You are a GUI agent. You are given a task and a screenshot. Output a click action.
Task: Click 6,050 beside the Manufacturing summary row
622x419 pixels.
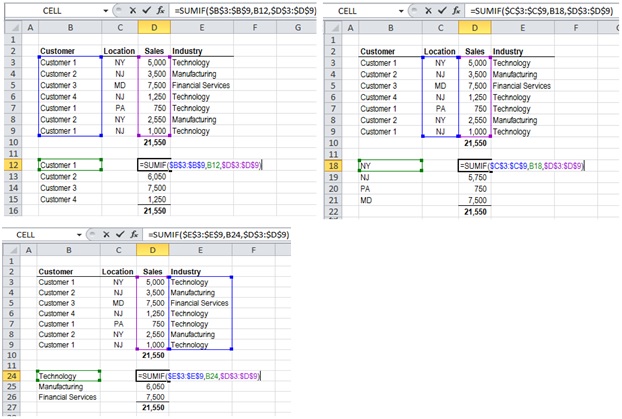pyautogui.click(x=155, y=386)
